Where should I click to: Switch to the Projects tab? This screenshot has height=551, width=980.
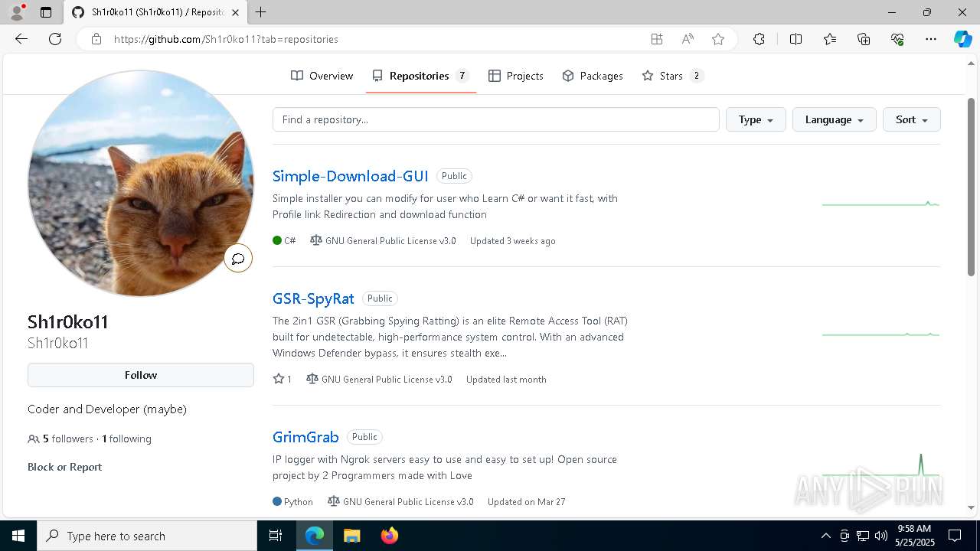coord(516,76)
